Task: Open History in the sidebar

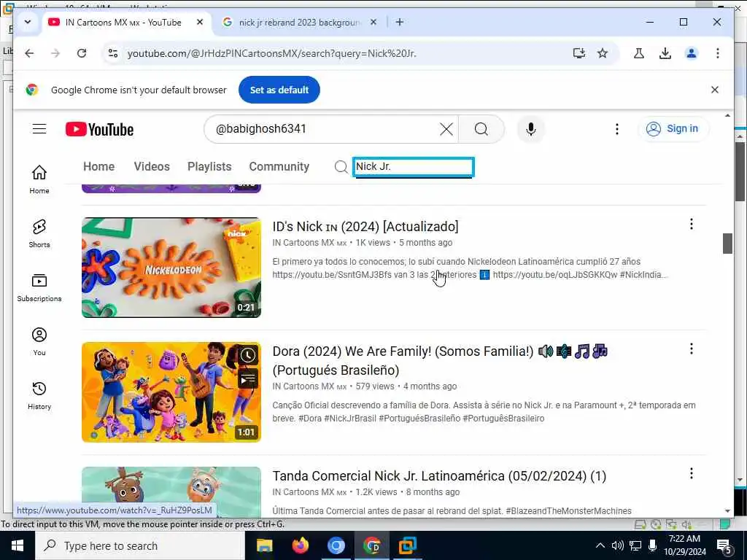Action: click(x=39, y=395)
